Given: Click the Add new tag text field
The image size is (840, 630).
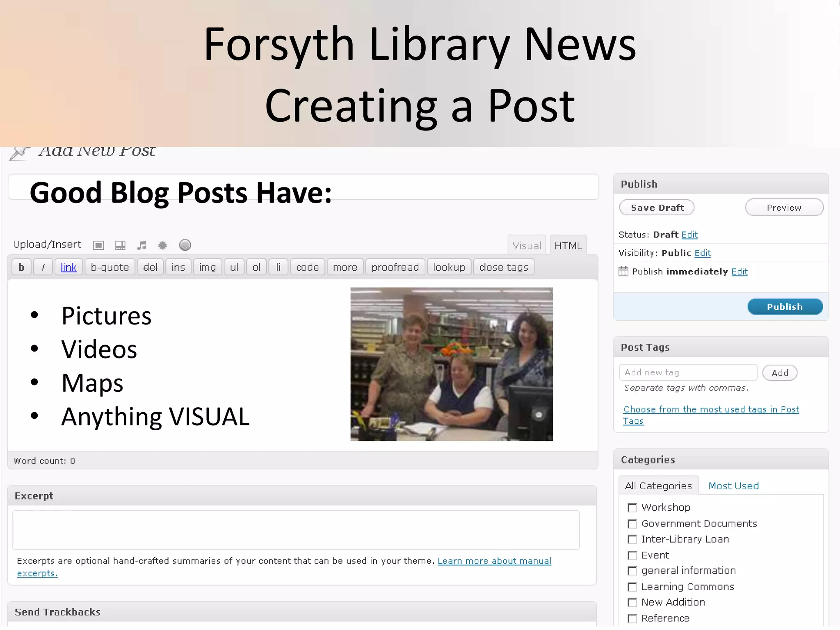Looking at the screenshot, I should point(688,372).
